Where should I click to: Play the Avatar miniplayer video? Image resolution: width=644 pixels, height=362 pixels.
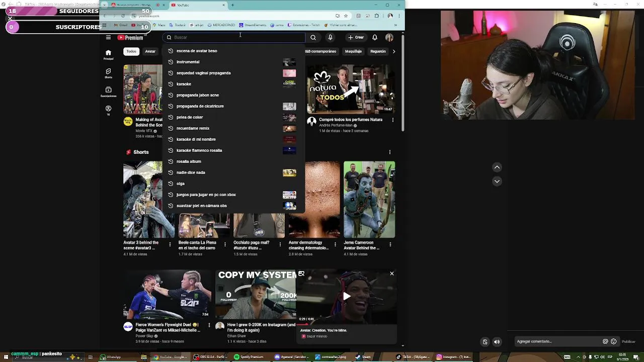(x=347, y=296)
